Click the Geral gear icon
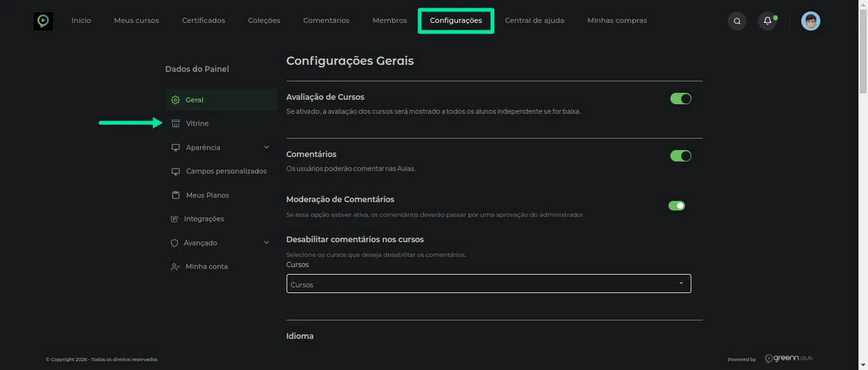 tap(175, 100)
